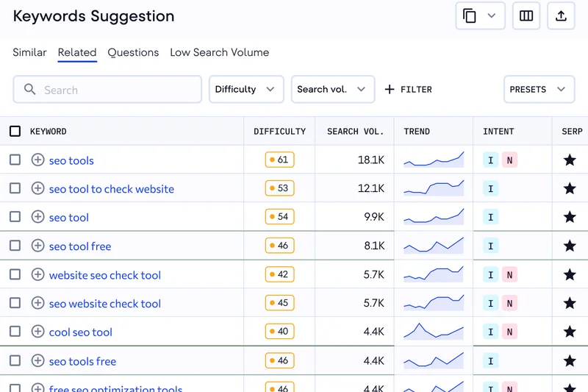Open the 'seo tools' keyword link
Screen dimensions: 588x392
[x=71, y=160]
